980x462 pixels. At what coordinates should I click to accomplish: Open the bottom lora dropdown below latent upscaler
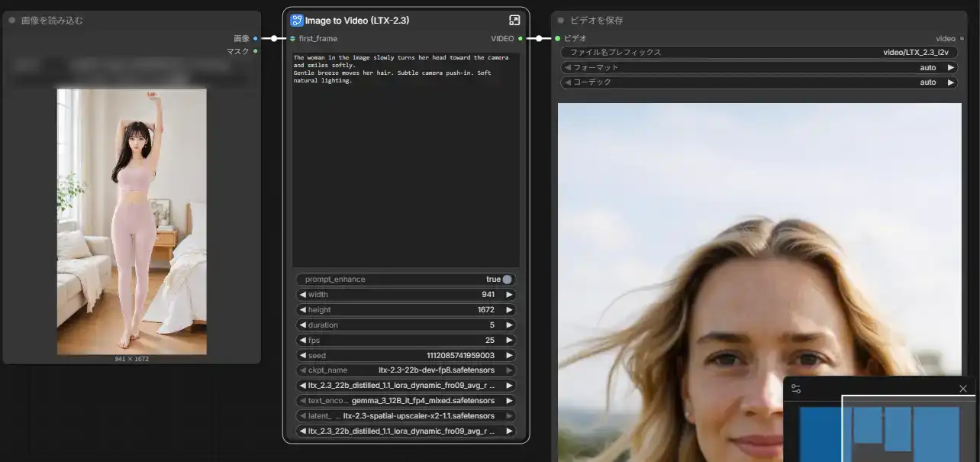click(406, 431)
